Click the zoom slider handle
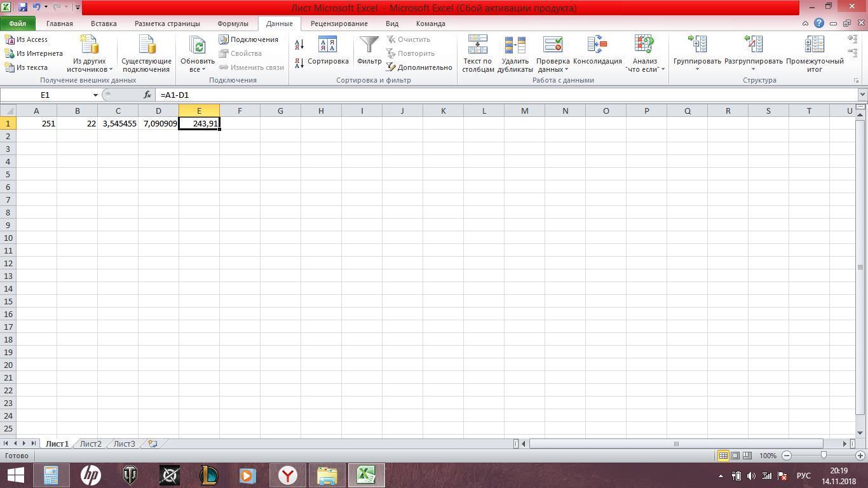The image size is (868, 488). (824, 456)
